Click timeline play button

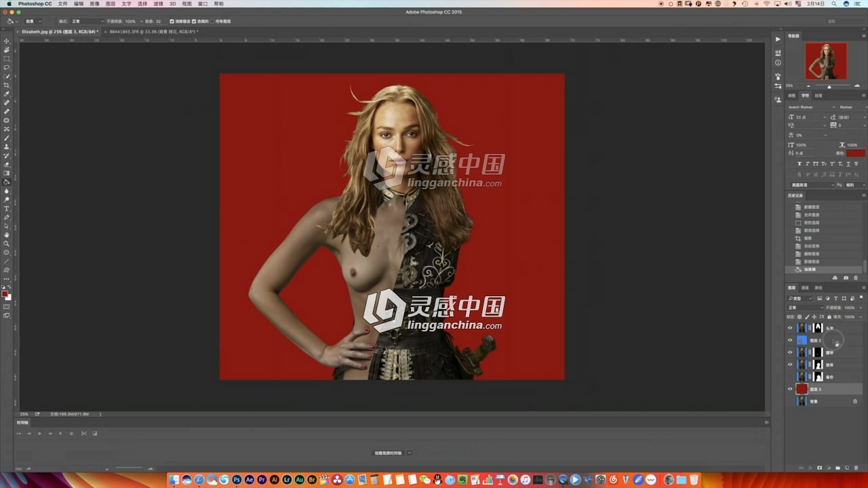point(39,433)
